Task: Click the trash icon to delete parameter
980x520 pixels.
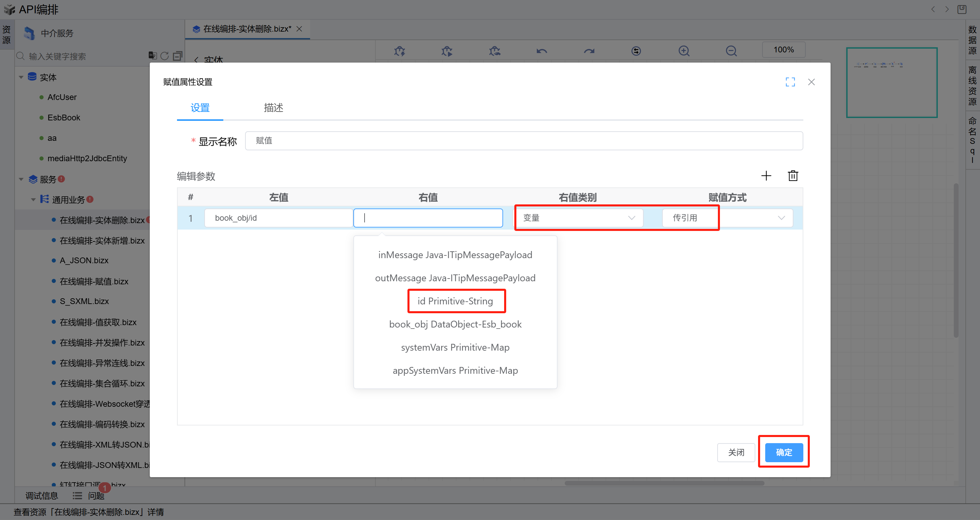Action: [793, 175]
